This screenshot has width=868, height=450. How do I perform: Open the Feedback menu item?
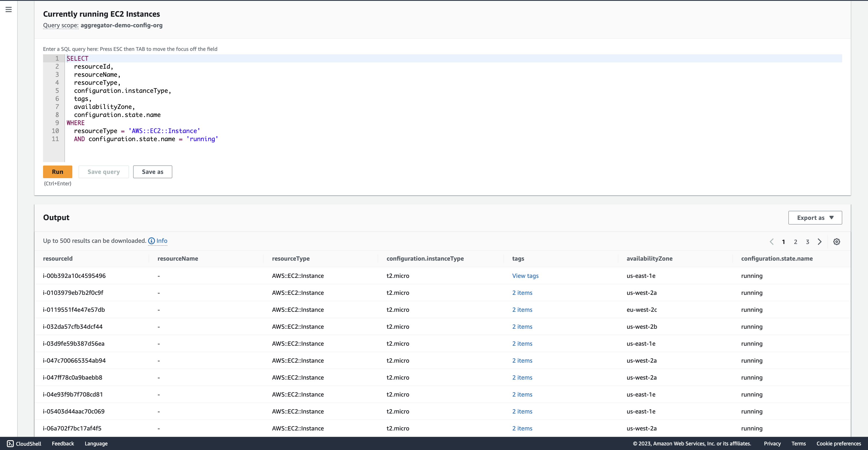click(x=63, y=444)
